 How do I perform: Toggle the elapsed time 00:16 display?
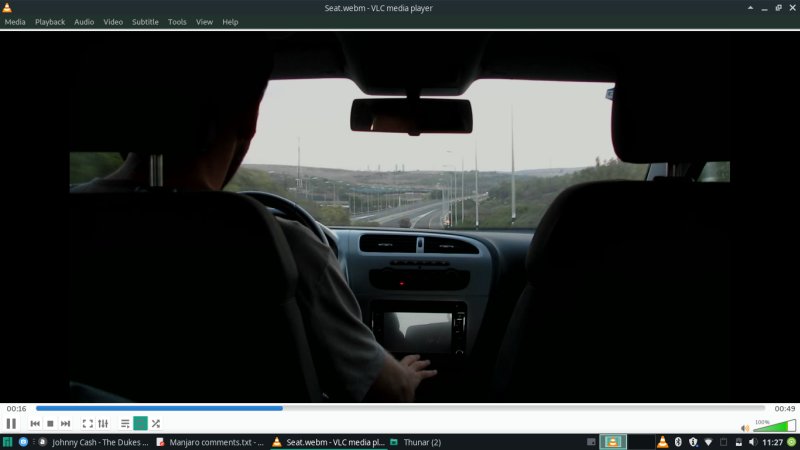click(16, 409)
